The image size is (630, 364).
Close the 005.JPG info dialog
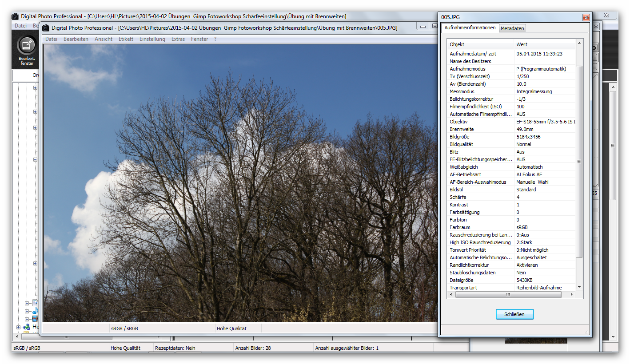point(586,17)
